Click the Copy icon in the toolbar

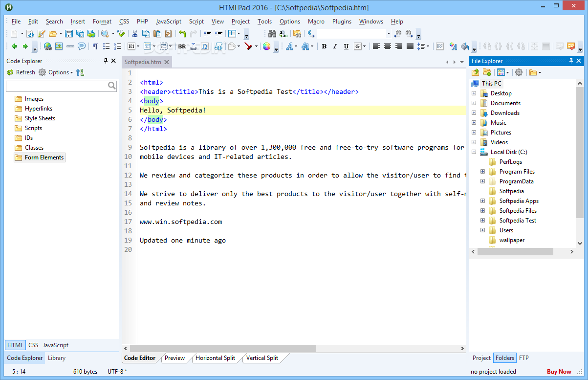point(146,34)
